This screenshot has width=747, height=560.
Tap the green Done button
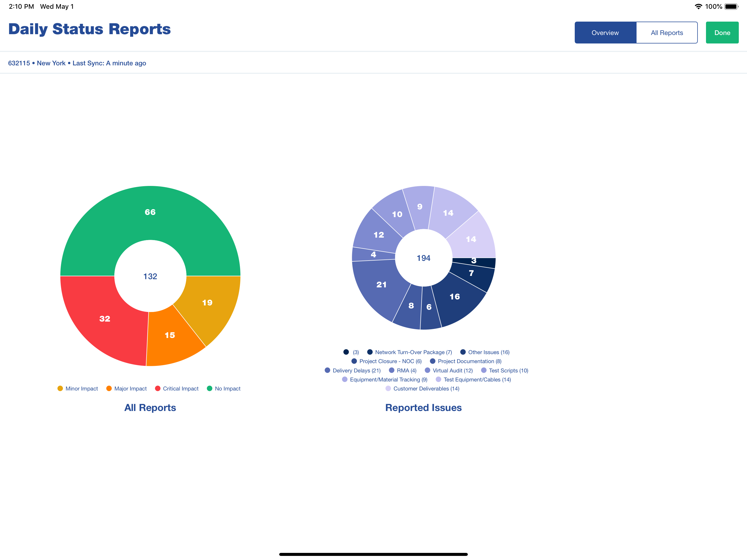(x=722, y=33)
